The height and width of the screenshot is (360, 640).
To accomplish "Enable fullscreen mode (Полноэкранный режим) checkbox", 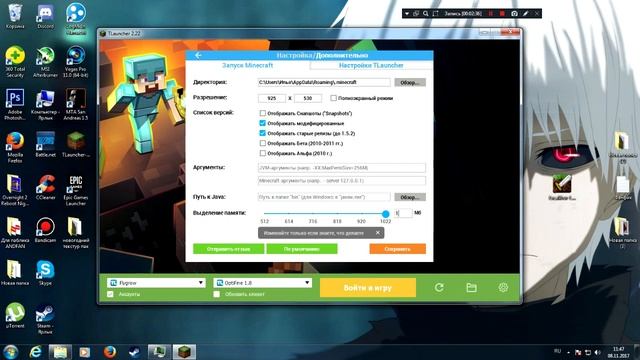I will [x=333, y=98].
